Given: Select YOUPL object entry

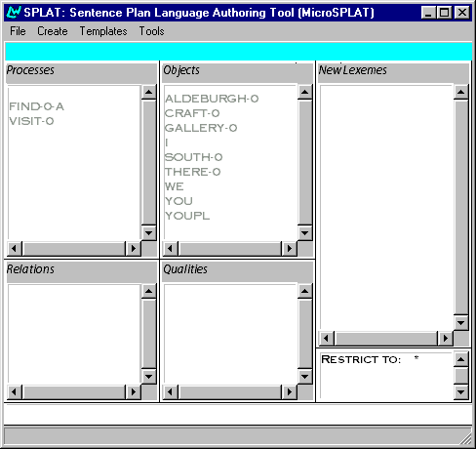Looking at the screenshot, I should click(x=187, y=216).
